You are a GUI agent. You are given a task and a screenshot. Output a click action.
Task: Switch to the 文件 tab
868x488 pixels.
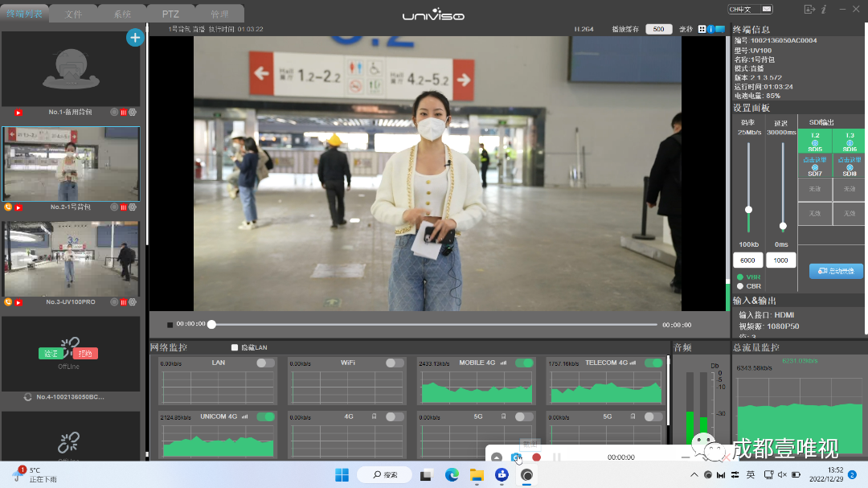pyautogui.click(x=74, y=14)
